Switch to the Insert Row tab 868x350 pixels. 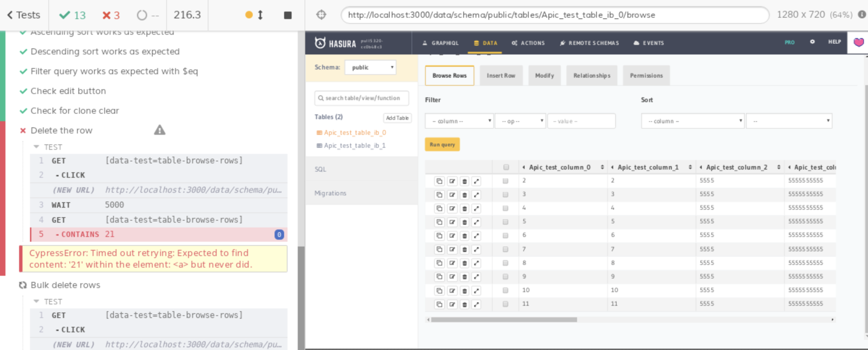(x=501, y=76)
